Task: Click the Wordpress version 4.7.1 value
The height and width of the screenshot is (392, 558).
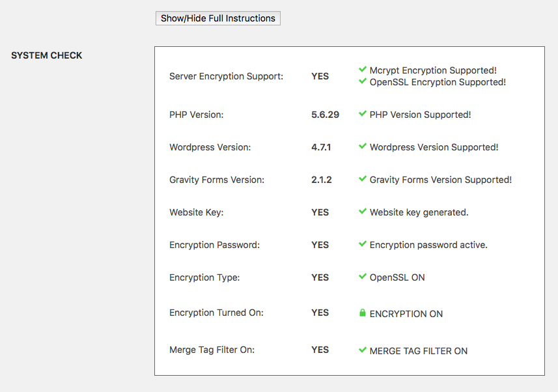Action: pyautogui.click(x=321, y=147)
